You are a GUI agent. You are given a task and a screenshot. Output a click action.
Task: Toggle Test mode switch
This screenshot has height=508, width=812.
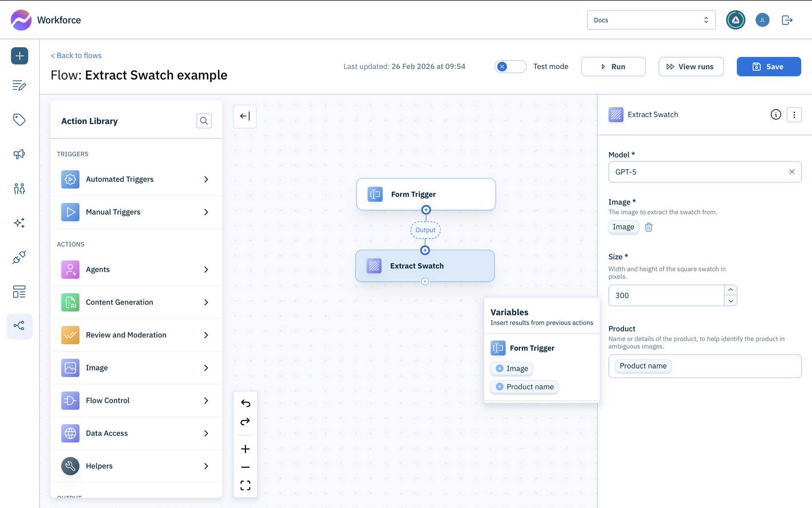click(510, 66)
